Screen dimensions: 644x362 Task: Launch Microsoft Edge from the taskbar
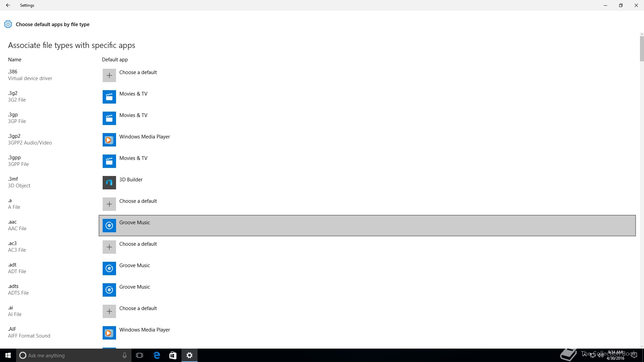(x=157, y=355)
